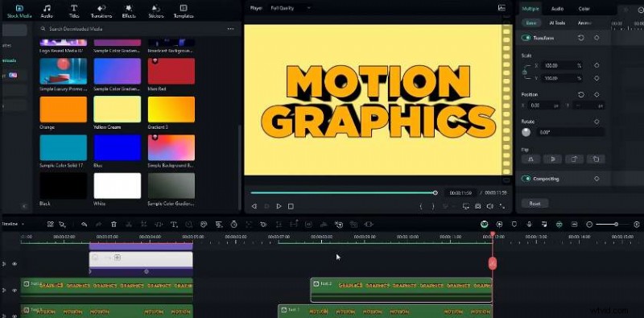Select the AI Tools sub-tab
Screen dimensions: 644x318
(557, 23)
